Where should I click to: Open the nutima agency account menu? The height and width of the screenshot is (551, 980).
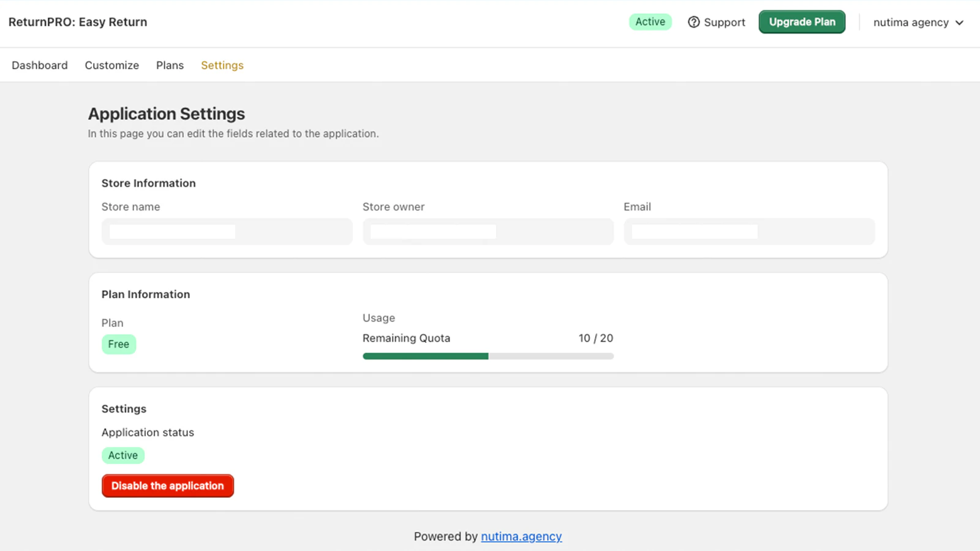click(x=918, y=23)
